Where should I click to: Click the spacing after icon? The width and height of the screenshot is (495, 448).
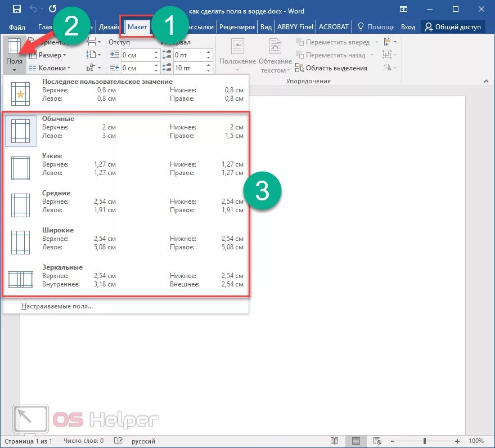tap(166, 68)
